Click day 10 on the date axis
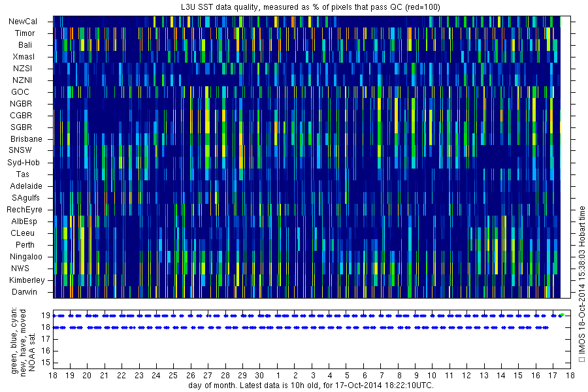 (432, 375)
